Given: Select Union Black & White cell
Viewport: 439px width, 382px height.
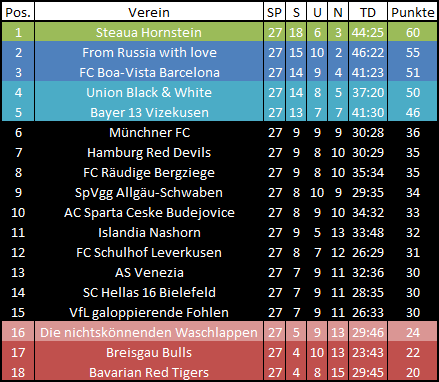Looking at the screenshot, I should coord(149,92).
